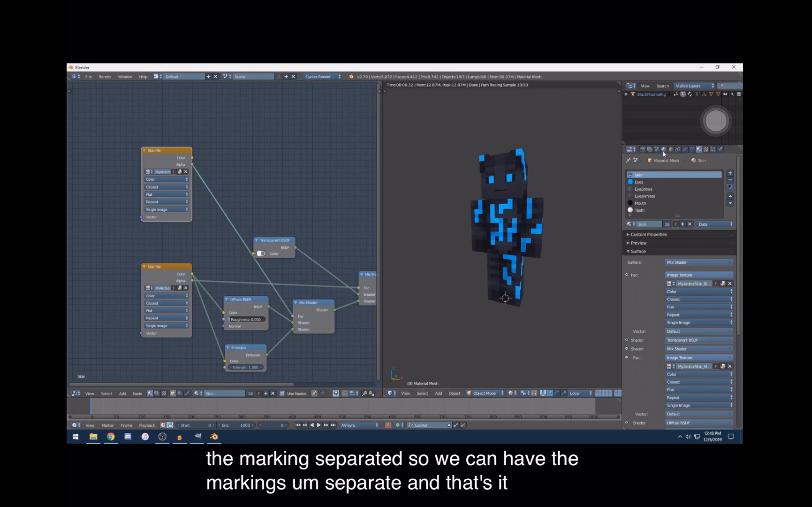Open the AV-sync dropdown
The height and width of the screenshot is (507, 812).
click(x=359, y=425)
